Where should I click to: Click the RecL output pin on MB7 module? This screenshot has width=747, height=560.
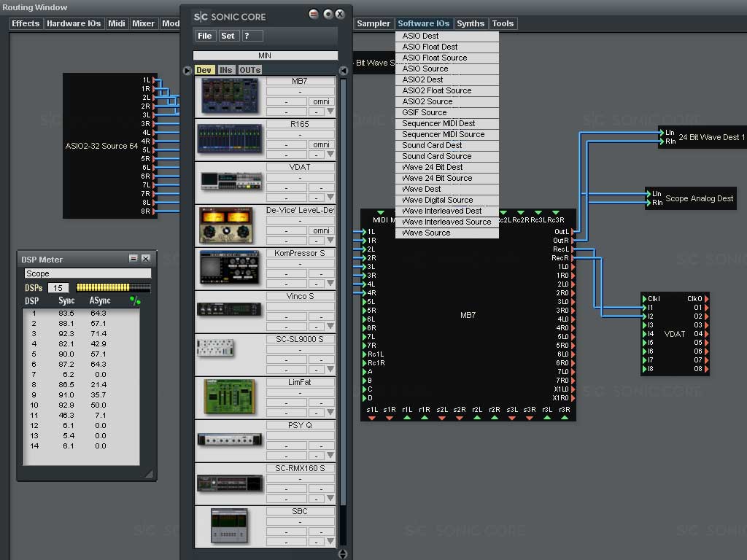click(x=573, y=249)
